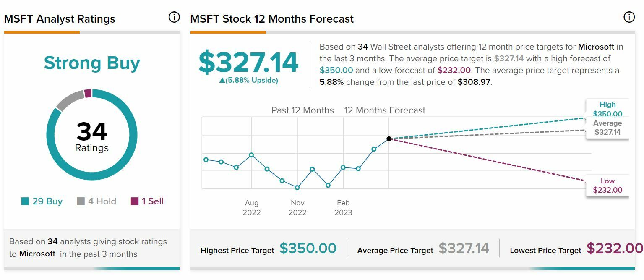Click the $232.00 low forecast text link

[x=454, y=70]
